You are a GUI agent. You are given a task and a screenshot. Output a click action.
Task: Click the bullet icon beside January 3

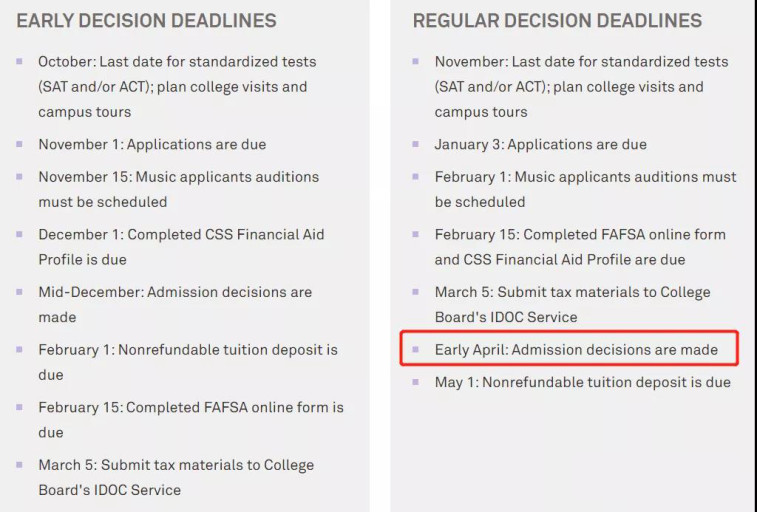coord(416,144)
